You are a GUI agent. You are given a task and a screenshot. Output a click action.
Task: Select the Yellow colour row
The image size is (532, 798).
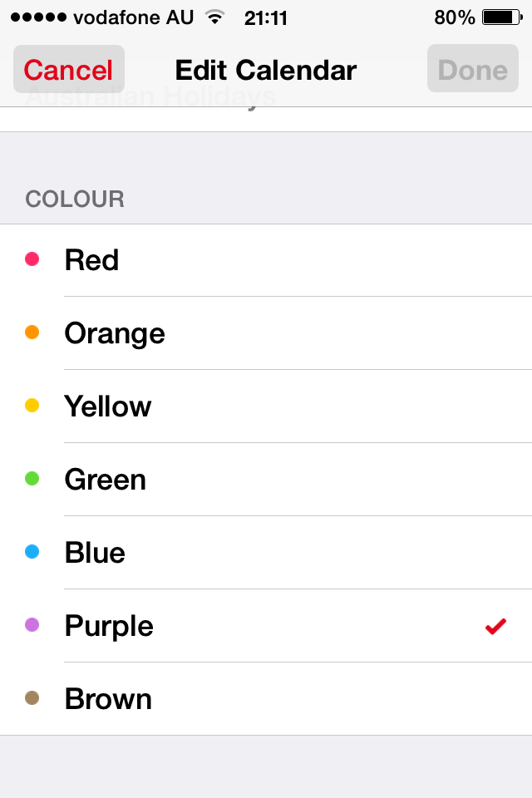249,406
